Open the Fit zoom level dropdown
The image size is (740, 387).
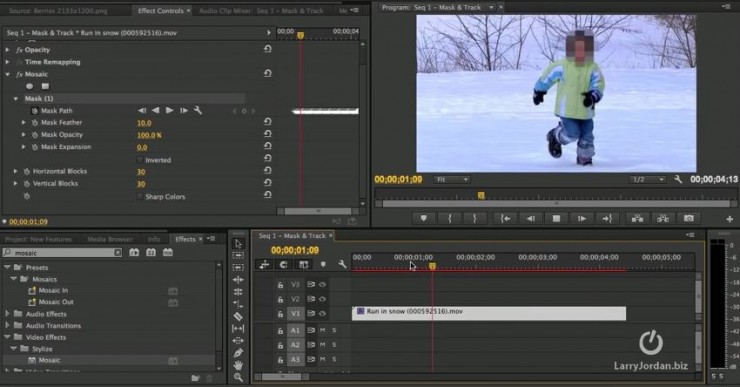pyautogui.click(x=452, y=180)
